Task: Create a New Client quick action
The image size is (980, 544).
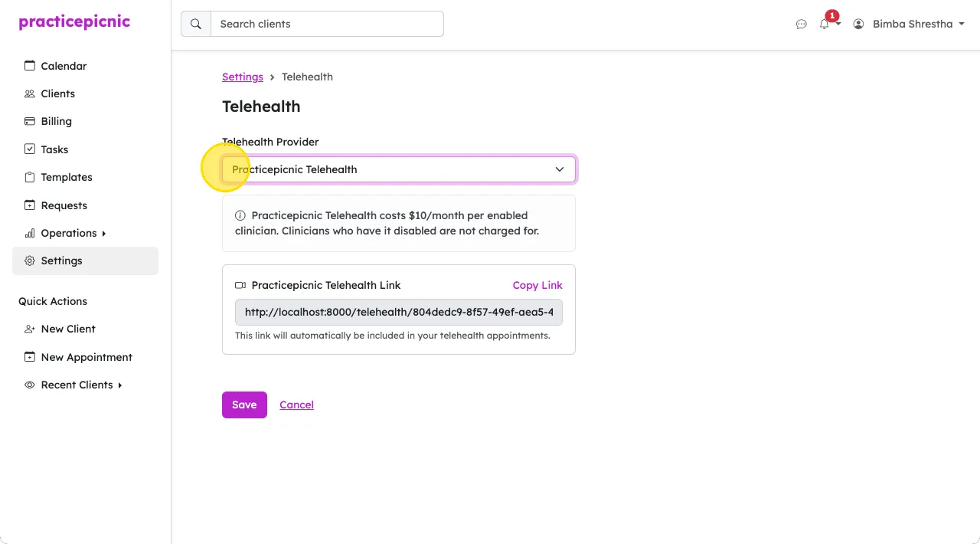Action: tap(85, 329)
